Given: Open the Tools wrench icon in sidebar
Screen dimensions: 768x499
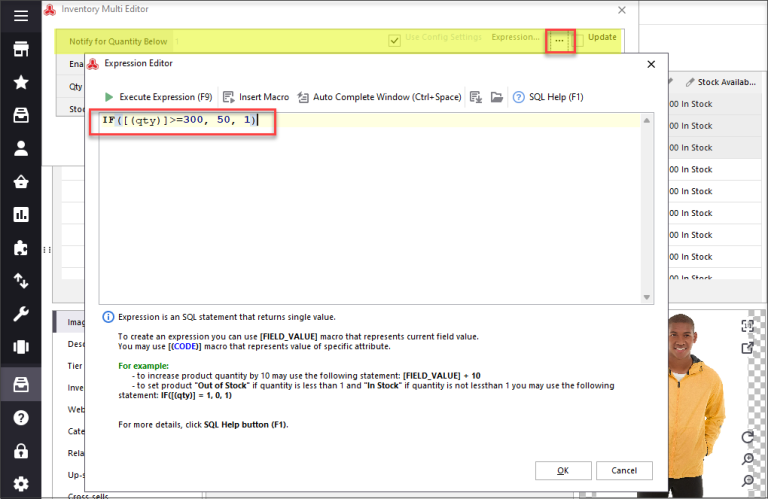Looking at the screenshot, I should (20, 315).
